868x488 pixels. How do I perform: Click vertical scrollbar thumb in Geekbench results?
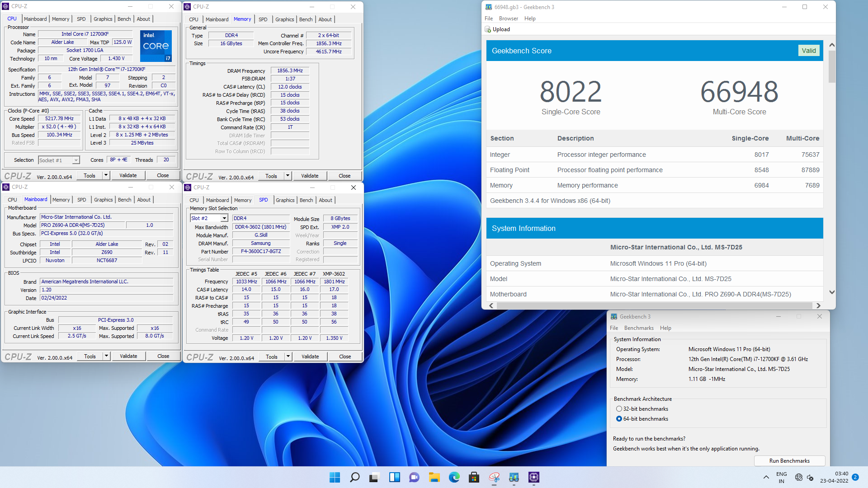tap(832, 66)
